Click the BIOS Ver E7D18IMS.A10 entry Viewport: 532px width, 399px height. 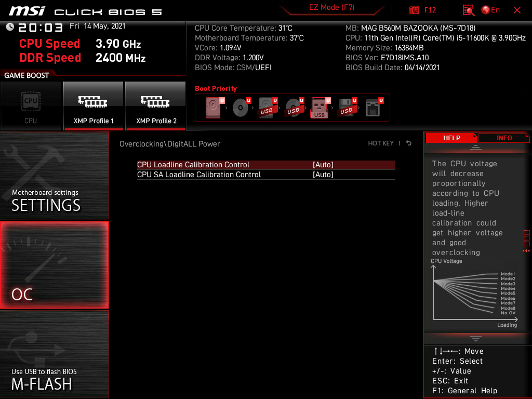point(387,58)
